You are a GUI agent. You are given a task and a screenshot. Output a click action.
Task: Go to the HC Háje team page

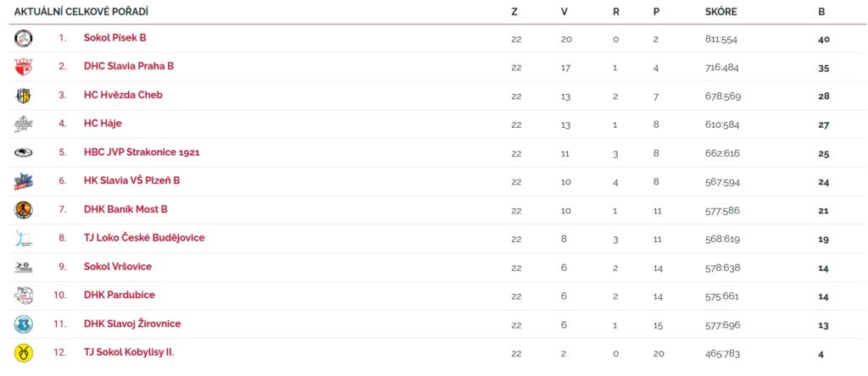(103, 124)
